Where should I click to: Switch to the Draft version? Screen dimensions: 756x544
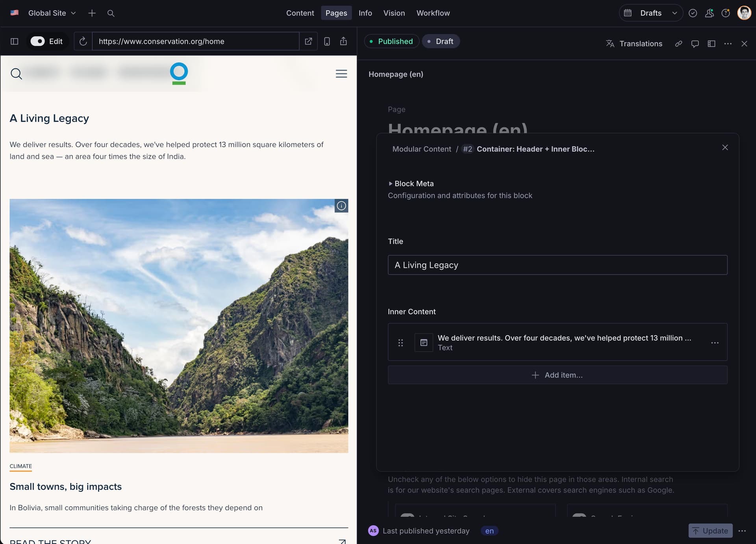(x=441, y=41)
